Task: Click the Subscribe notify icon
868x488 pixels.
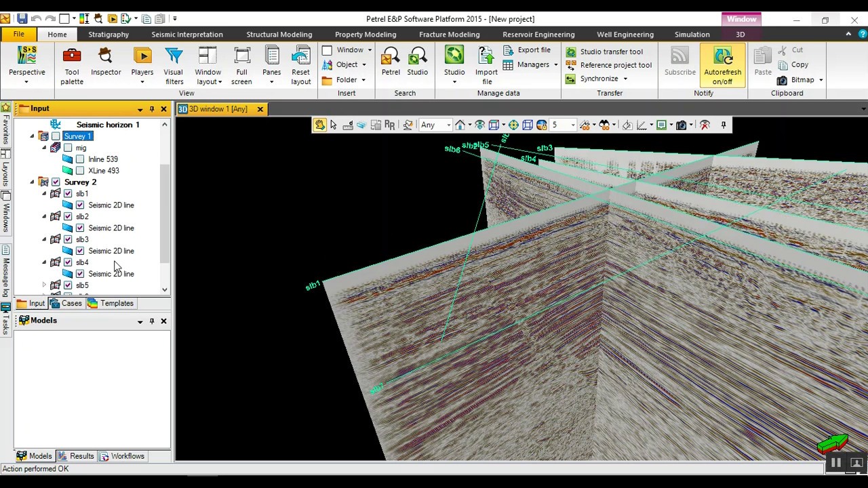Action: click(x=680, y=62)
